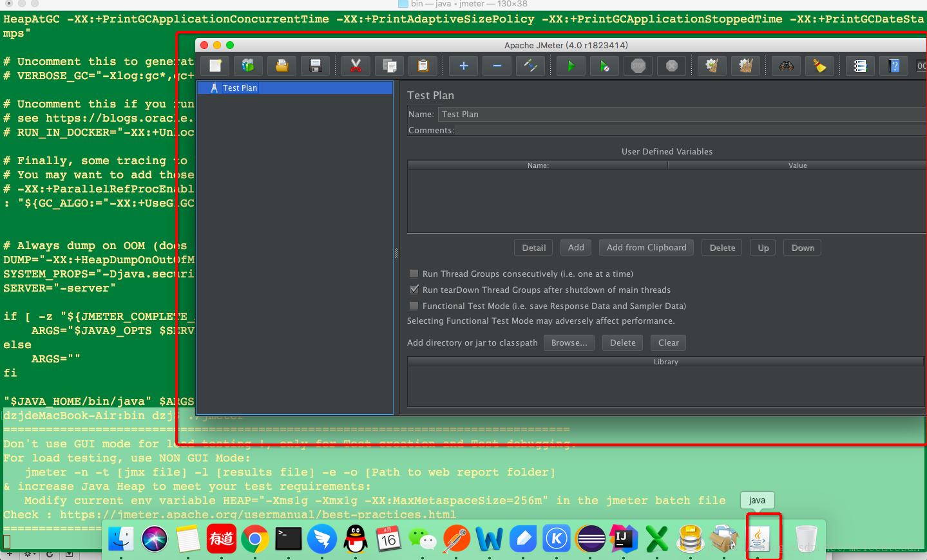This screenshot has height=560, width=927.
Task: Open Terminal from the Dock
Action: 289,539
